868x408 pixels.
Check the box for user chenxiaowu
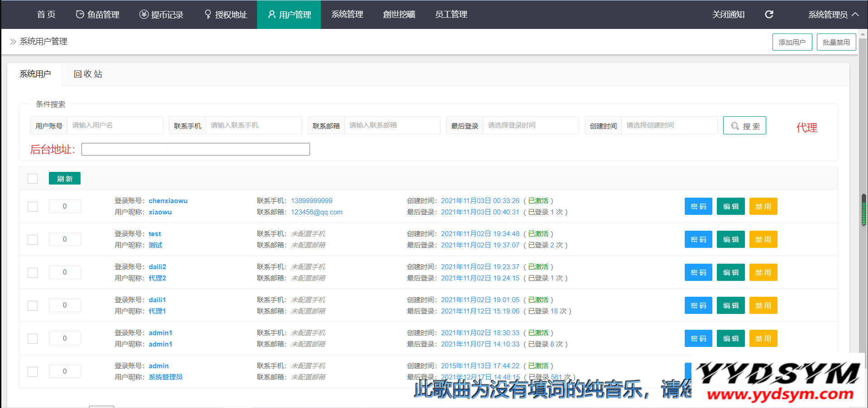[x=33, y=207]
